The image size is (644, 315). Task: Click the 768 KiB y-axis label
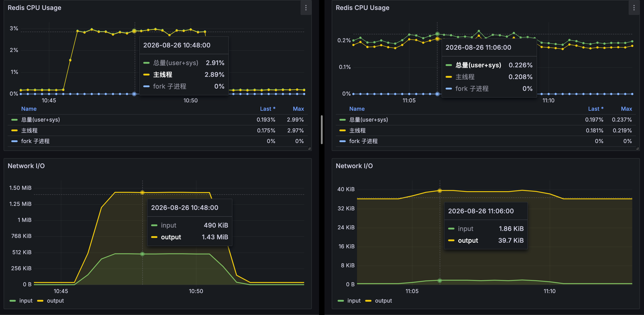point(21,236)
